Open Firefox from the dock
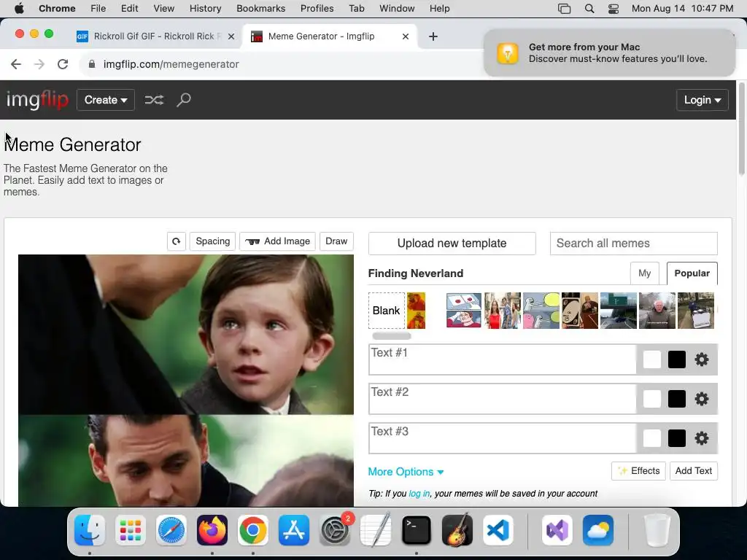Screen dimensions: 747x560 pos(212,530)
